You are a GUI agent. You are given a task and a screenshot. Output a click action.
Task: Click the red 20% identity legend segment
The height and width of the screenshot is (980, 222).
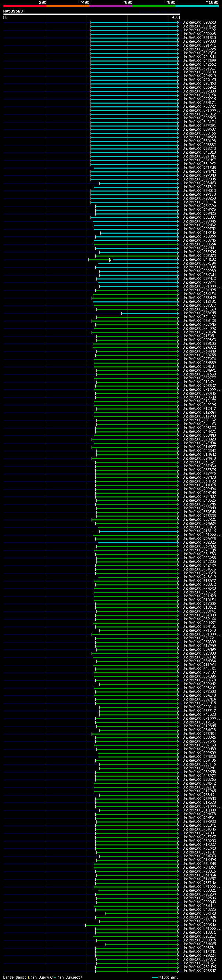pyautogui.click(x=25, y=6)
